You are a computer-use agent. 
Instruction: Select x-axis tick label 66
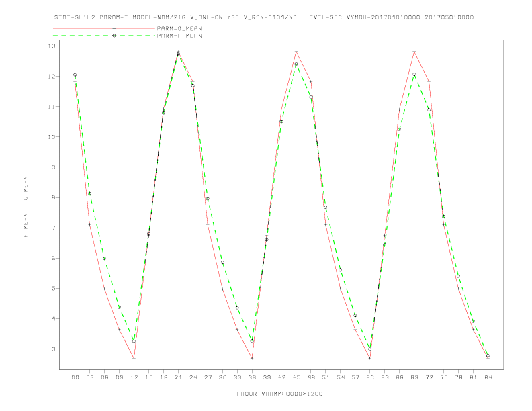400,377
